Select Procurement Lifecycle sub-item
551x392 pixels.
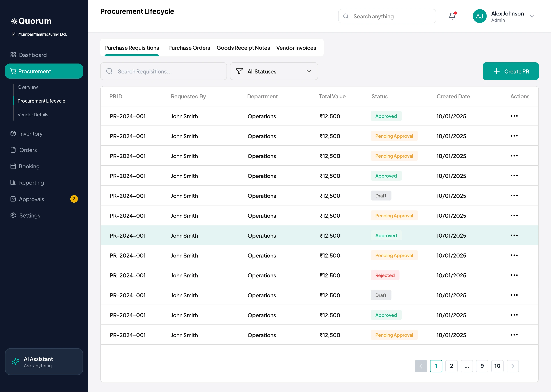click(41, 101)
